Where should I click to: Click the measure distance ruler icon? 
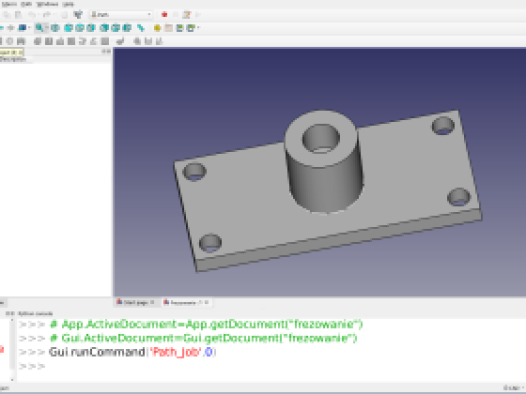pos(141,28)
